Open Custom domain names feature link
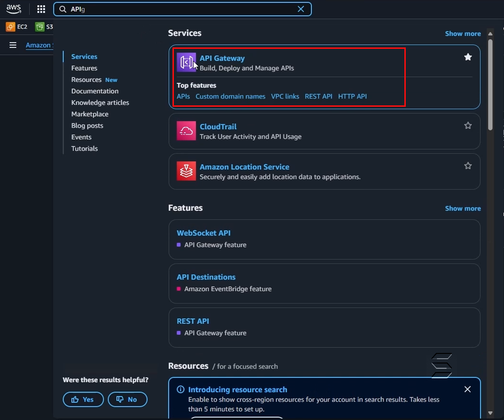This screenshot has height=420, width=504. [230, 96]
